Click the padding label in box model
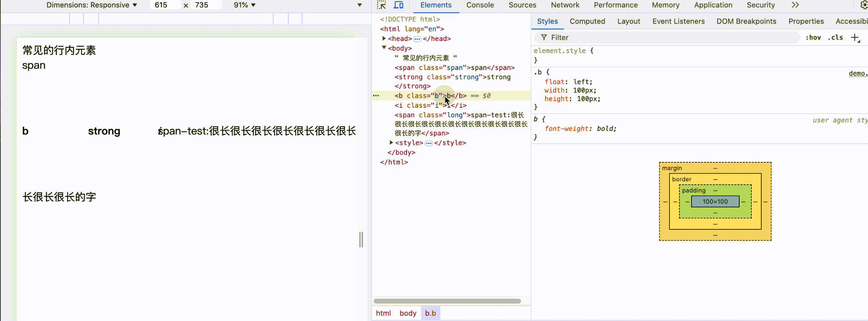Image resolution: width=868 pixels, height=321 pixels. pyautogui.click(x=694, y=191)
